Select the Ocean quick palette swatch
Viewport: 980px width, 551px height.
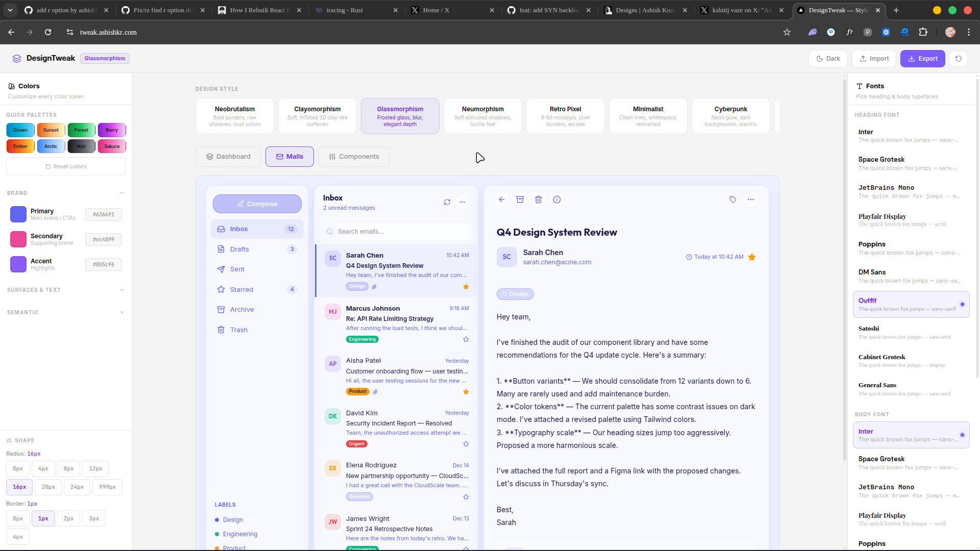(x=20, y=130)
